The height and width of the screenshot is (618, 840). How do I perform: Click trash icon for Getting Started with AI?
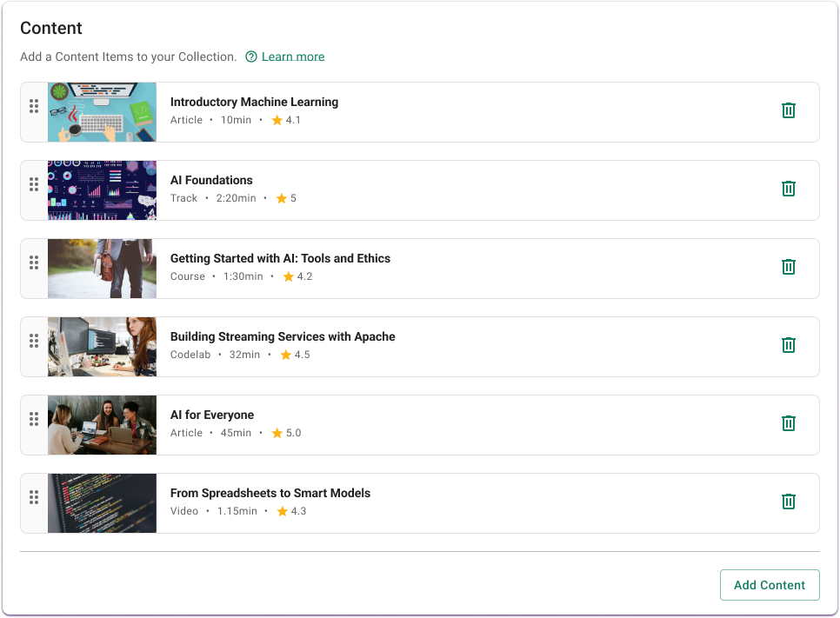(x=788, y=267)
